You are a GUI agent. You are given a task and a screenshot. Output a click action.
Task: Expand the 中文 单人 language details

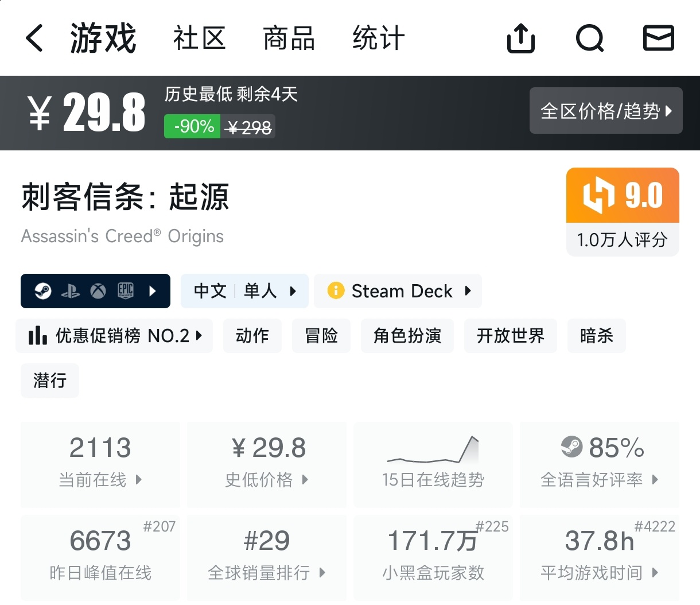(x=244, y=291)
